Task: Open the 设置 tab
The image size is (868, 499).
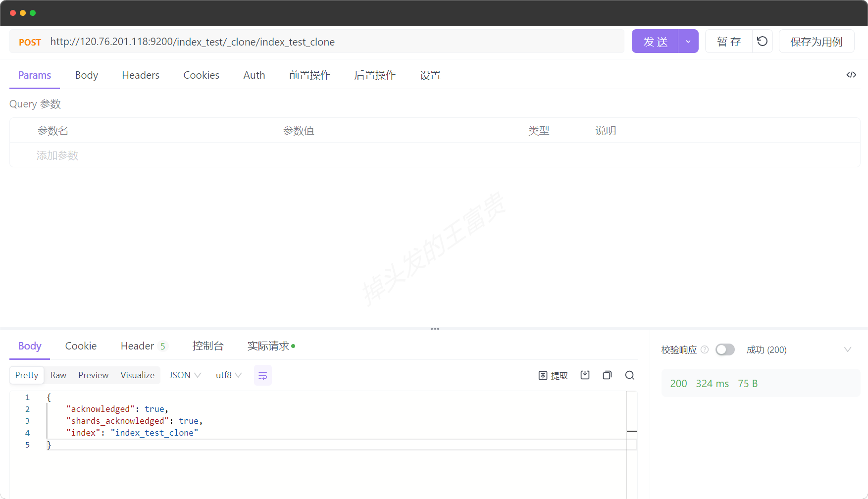Action: [430, 75]
